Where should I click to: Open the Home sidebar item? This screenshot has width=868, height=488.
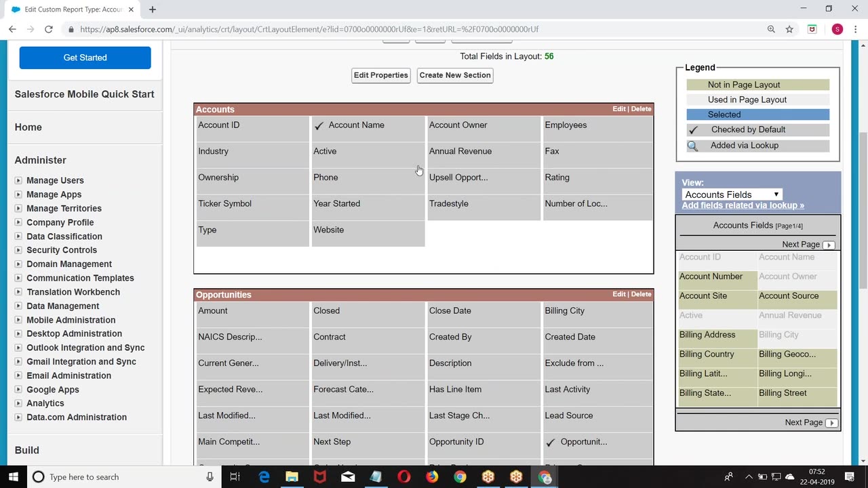coord(28,127)
